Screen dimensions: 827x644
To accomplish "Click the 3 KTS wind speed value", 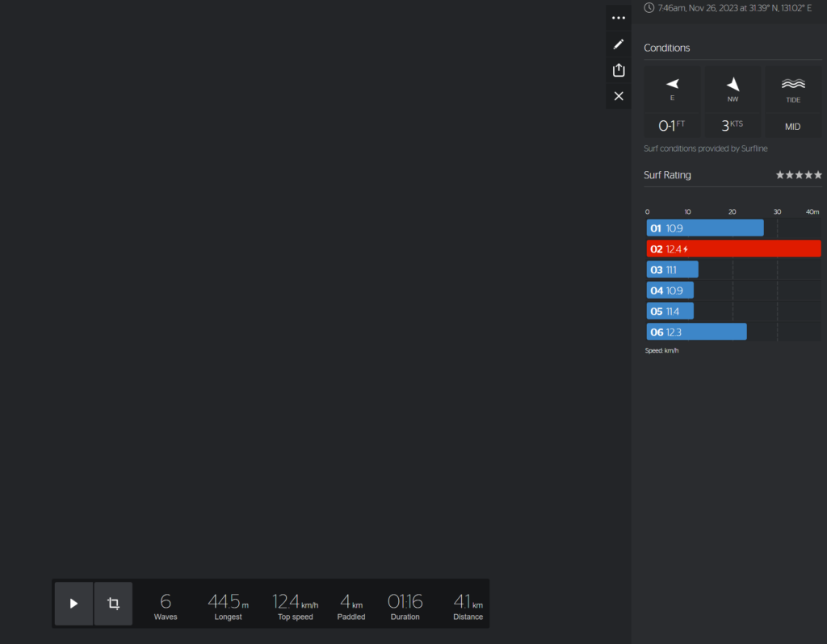I will point(732,125).
